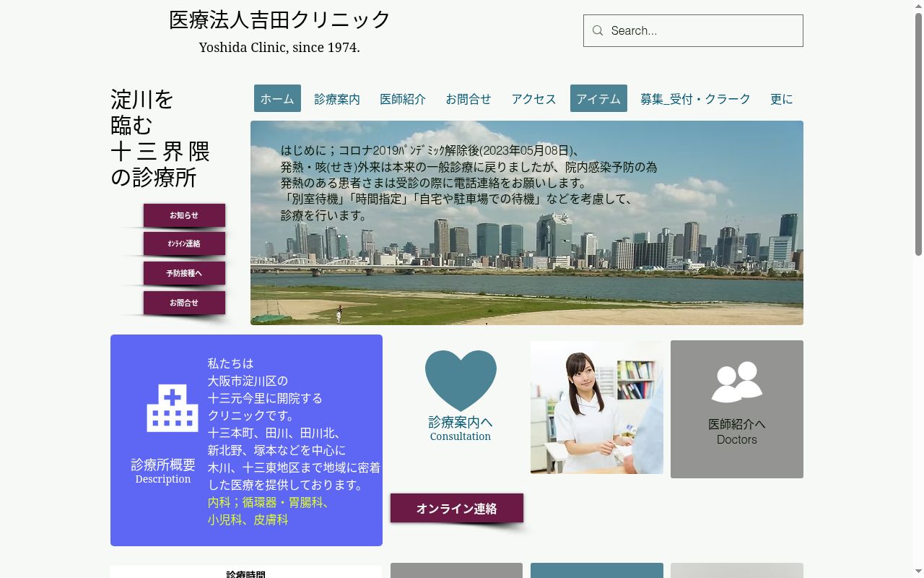Open the ホーム menu item
The width and height of the screenshot is (924, 578).
(x=277, y=98)
